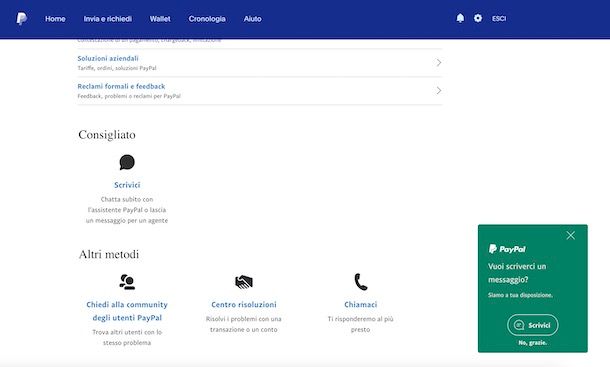Select the Scrivici link under Consigliato
610x367 pixels.
[127, 185]
